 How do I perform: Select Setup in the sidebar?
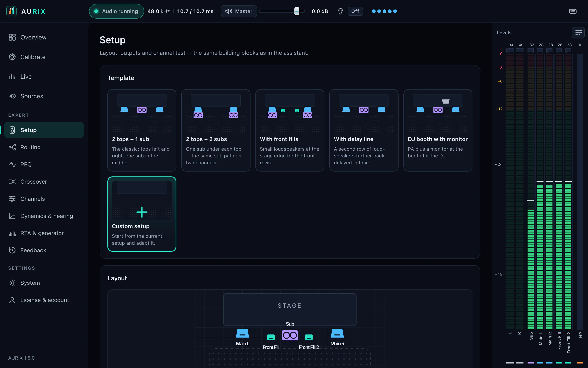(44, 130)
